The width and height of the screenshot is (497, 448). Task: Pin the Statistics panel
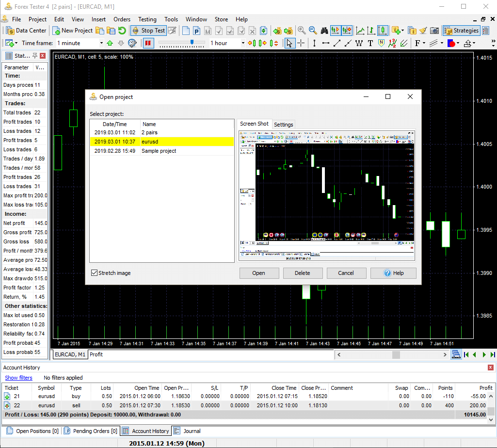35,56
